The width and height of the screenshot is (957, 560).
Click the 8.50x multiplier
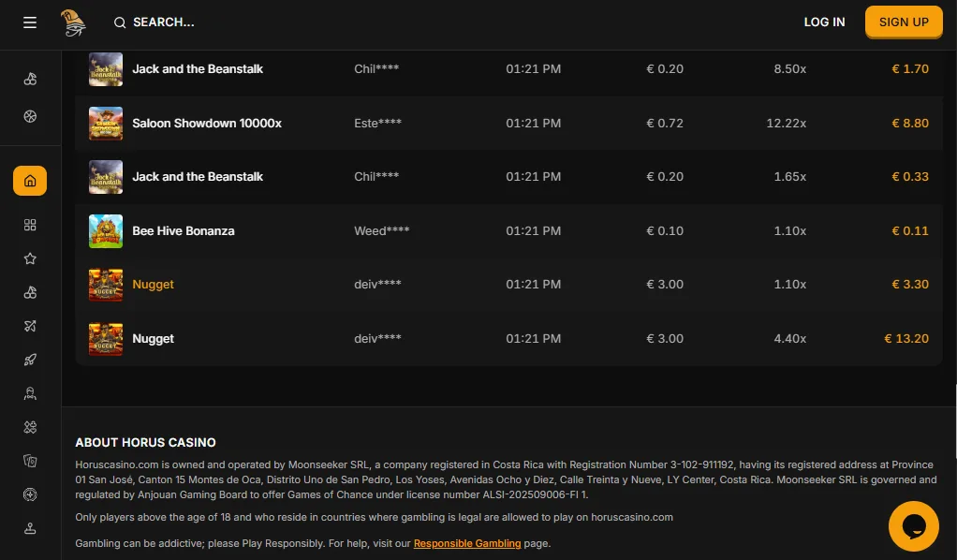pyautogui.click(x=789, y=69)
